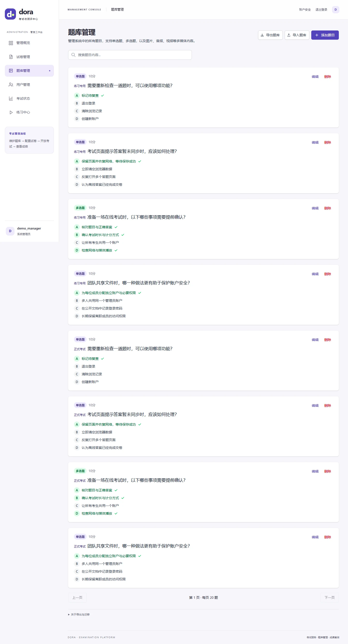Click the plus icon on 添加题目
348x644 pixels.
[317, 35]
